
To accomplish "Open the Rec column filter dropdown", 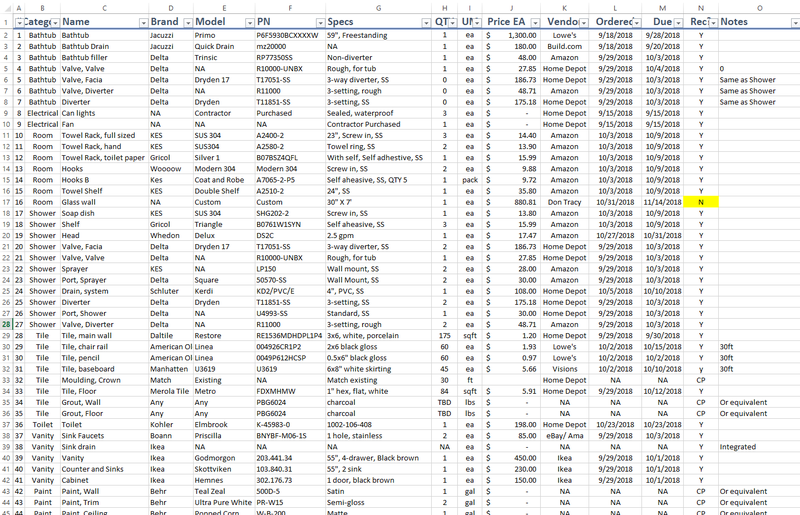I will (713, 22).
